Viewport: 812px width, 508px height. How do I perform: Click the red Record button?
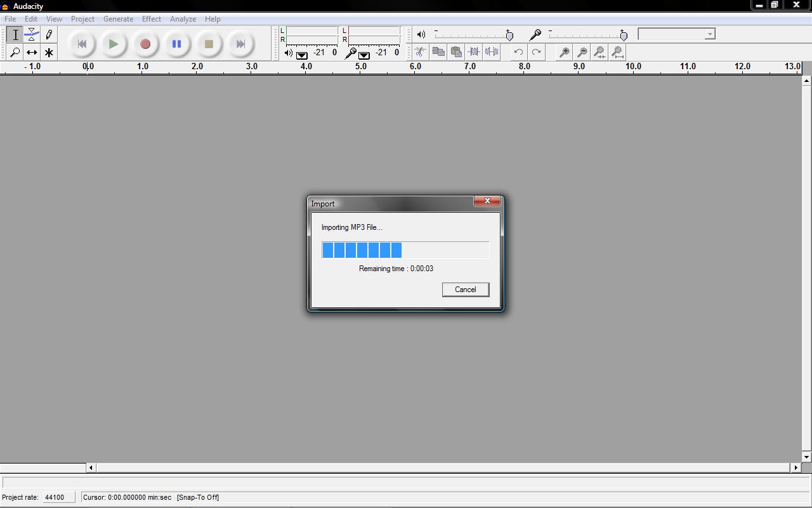coord(145,44)
